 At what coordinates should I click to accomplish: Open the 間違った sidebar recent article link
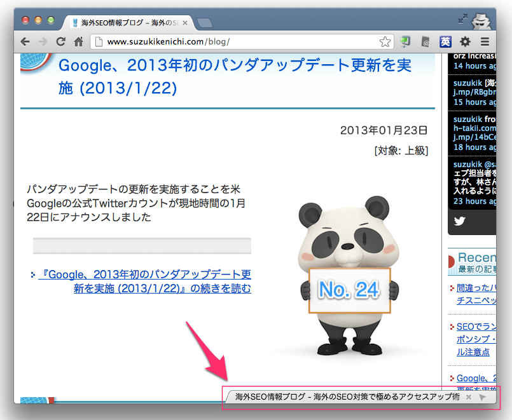[476, 294]
